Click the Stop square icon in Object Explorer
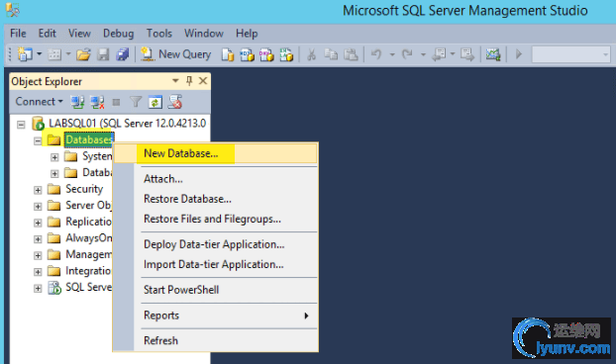This screenshot has height=364, width=616. 116,103
